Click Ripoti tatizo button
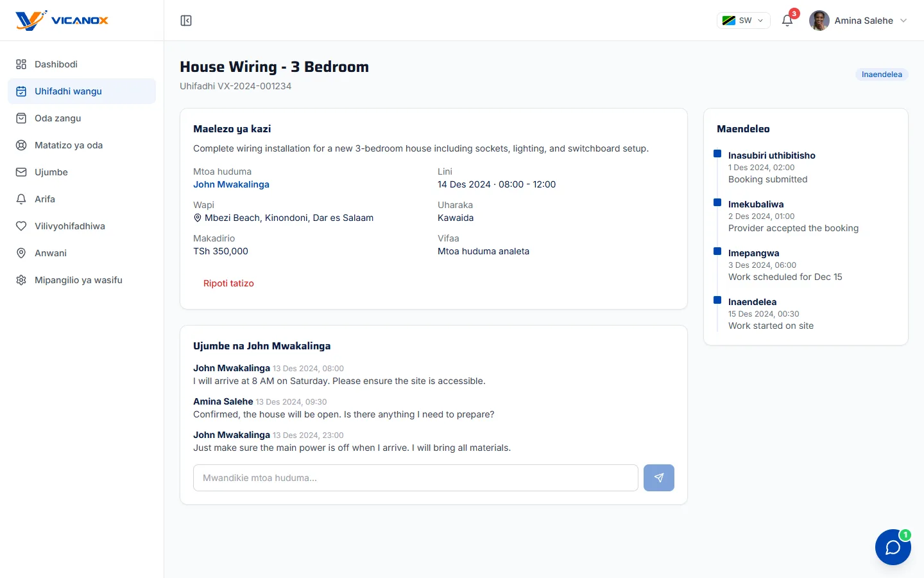The image size is (924, 578). pos(228,283)
